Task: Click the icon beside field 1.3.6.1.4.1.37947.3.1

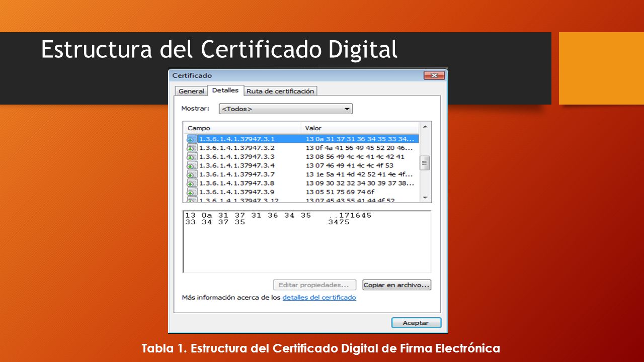Action: tap(191, 139)
